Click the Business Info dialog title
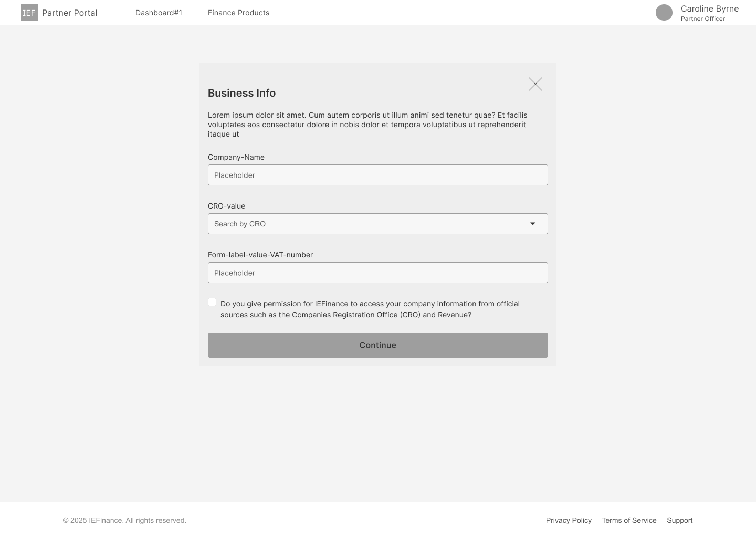This screenshot has height=538, width=756. pos(241,93)
